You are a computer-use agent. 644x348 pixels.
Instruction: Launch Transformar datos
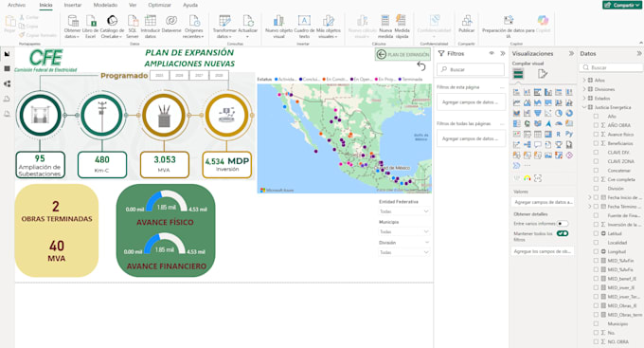click(224, 27)
